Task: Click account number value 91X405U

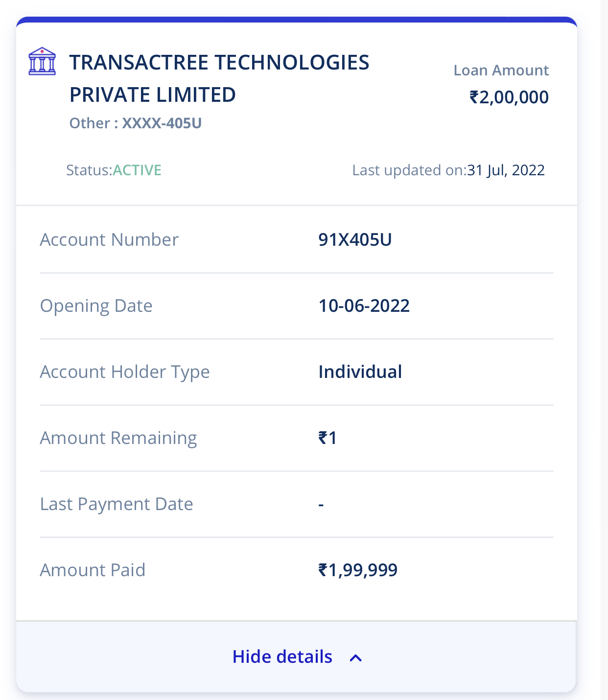Action: 355,240
